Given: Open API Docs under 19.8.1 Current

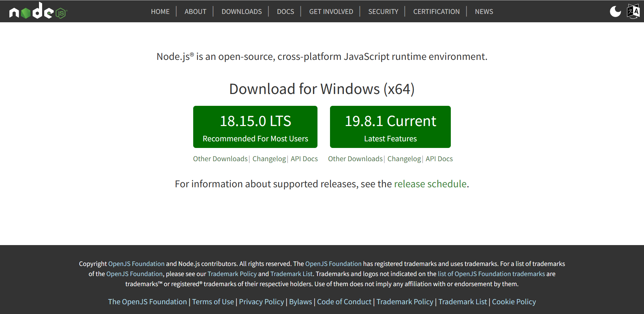Looking at the screenshot, I should click(439, 159).
